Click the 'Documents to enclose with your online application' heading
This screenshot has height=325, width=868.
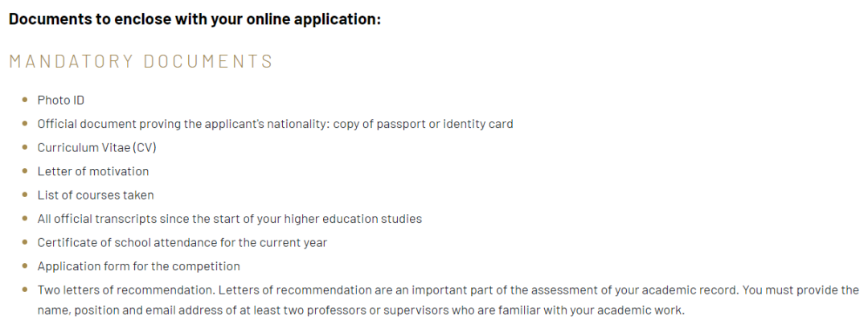pyautogui.click(x=194, y=19)
